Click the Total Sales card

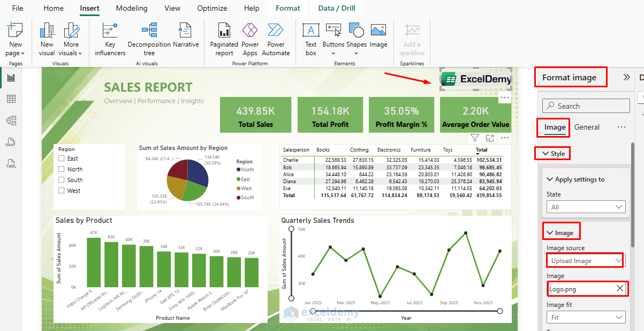[x=255, y=115]
